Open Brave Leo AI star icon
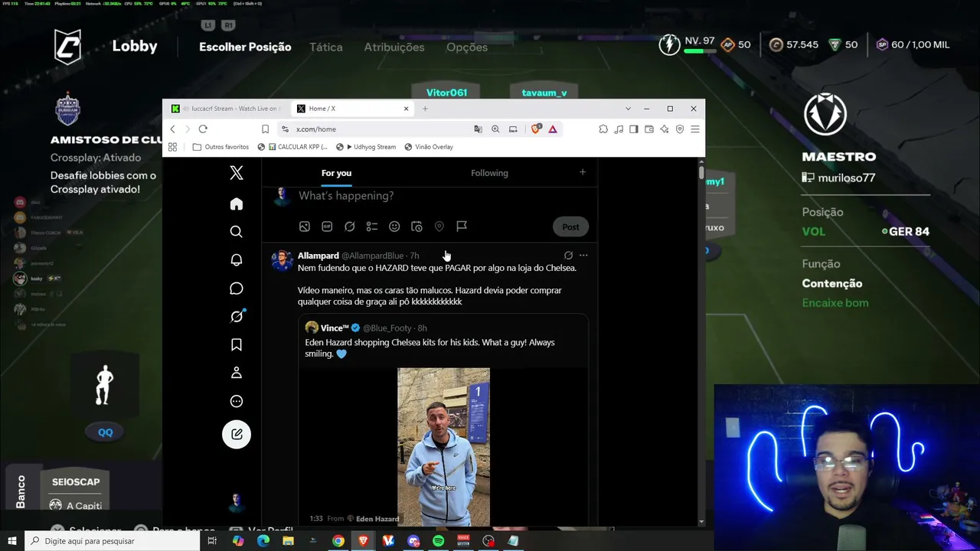The height and width of the screenshot is (551, 980). (665, 129)
